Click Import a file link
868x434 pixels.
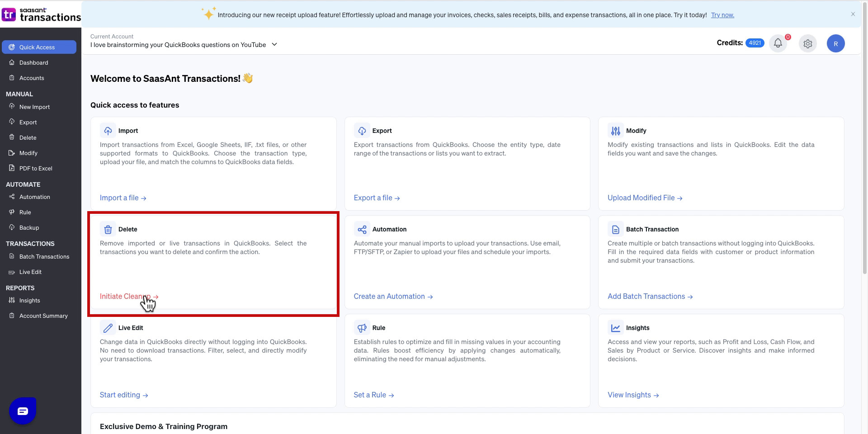123,198
